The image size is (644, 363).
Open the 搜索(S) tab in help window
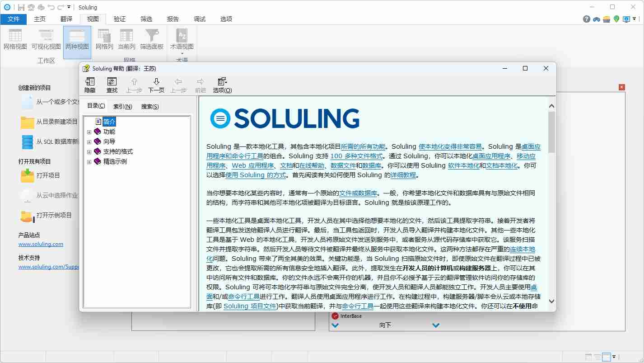[149, 106]
